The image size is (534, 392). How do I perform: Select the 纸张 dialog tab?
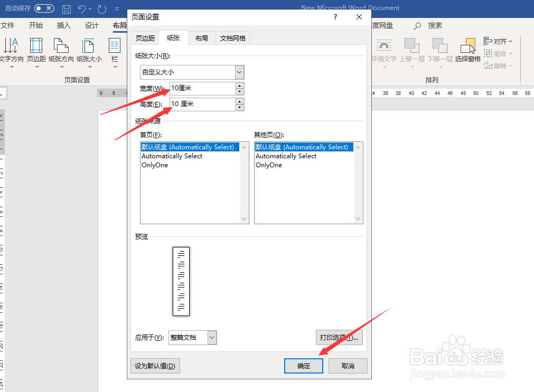coord(173,38)
